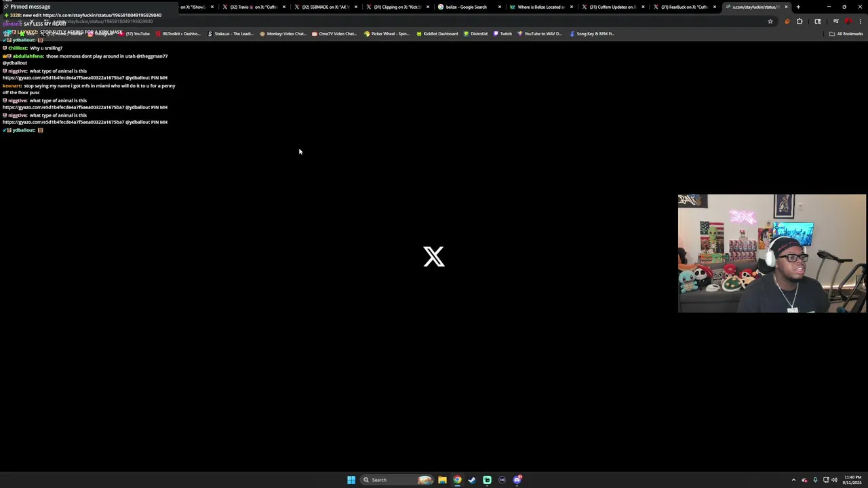Open the All Bookmarks folder

point(846,33)
